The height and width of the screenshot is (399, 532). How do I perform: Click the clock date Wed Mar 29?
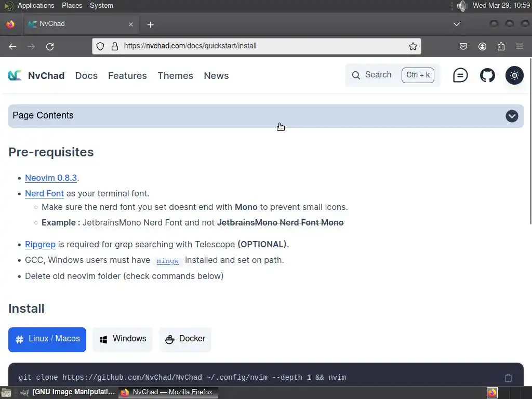[x=501, y=5]
